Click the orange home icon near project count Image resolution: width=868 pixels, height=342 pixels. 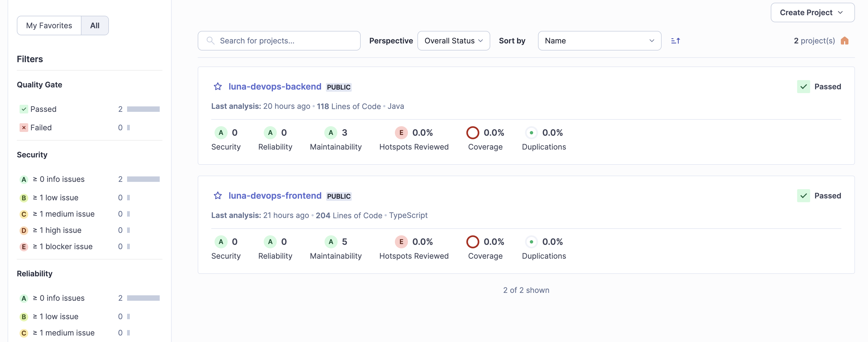pyautogui.click(x=844, y=41)
